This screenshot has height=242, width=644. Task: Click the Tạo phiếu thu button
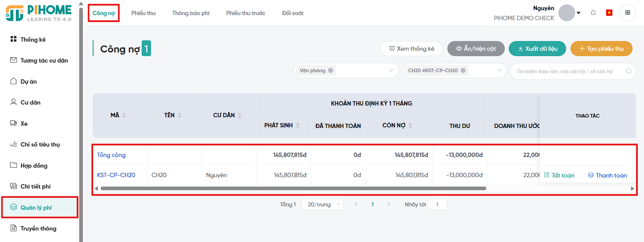(601, 49)
